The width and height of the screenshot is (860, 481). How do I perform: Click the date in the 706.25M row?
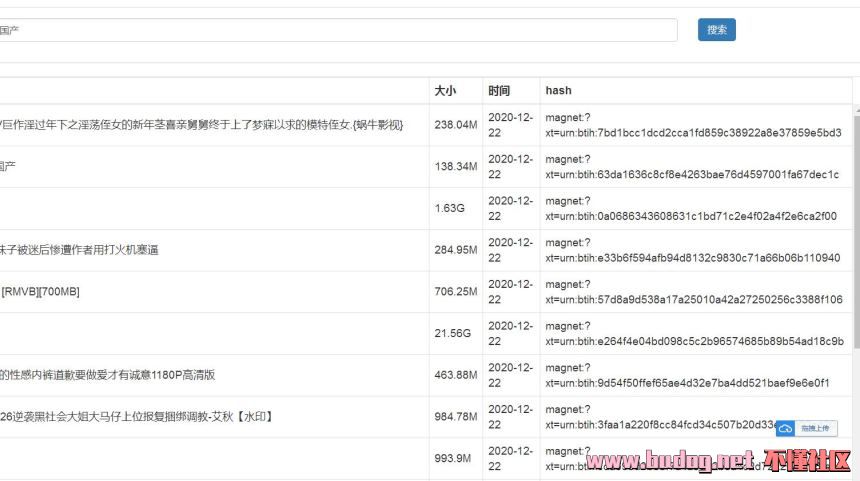coord(510,292)
